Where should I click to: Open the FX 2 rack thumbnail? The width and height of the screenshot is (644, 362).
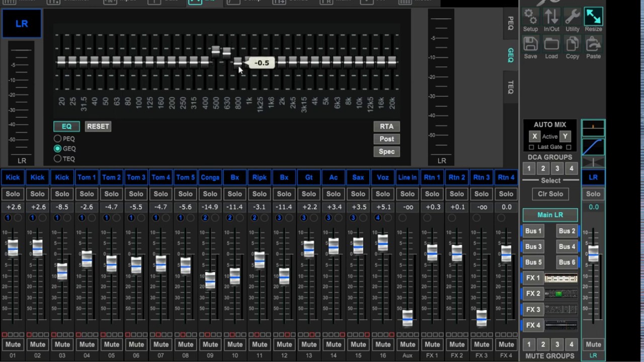pyautogui.click(x=561, y=294)
